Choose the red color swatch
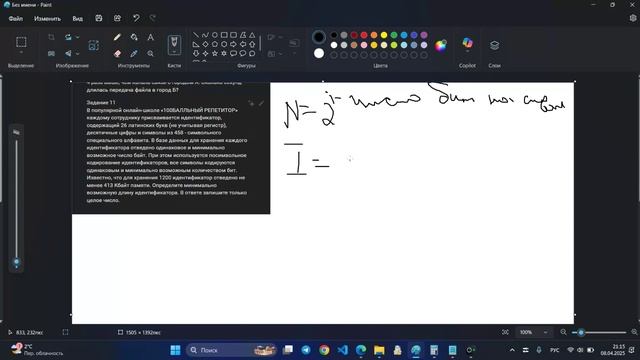 tap(364, 36)
